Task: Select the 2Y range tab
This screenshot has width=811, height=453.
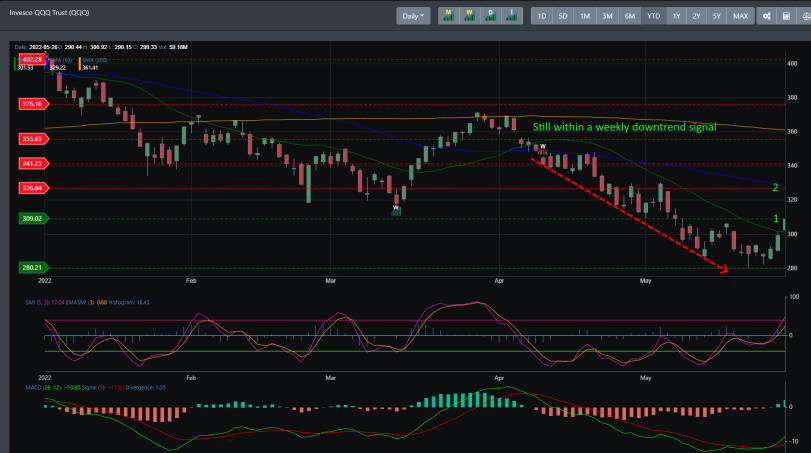Action: (x=697, y=16)
